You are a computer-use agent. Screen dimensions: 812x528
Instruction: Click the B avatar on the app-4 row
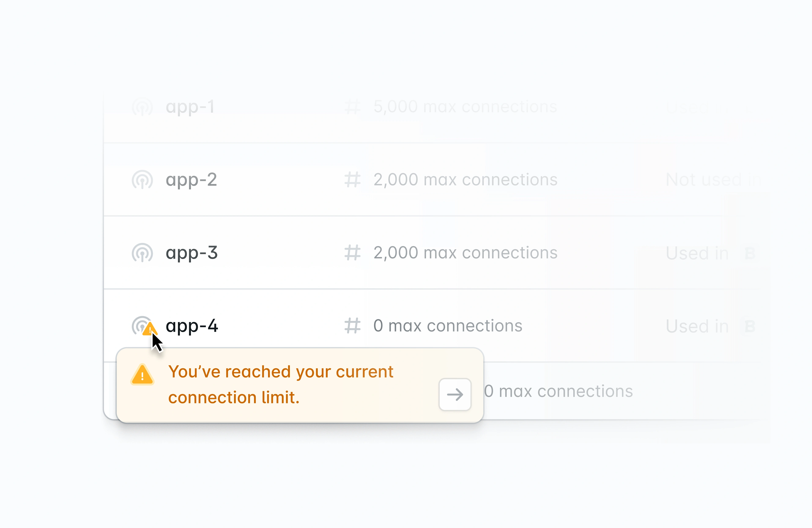pos(749,326)
